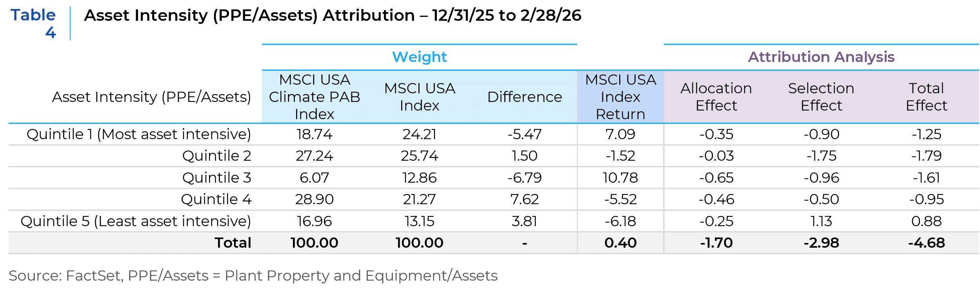The height and width of the screenshot is (301, 980).
Task: Select the 'Weight' group header
Action: tap(419, 57)
